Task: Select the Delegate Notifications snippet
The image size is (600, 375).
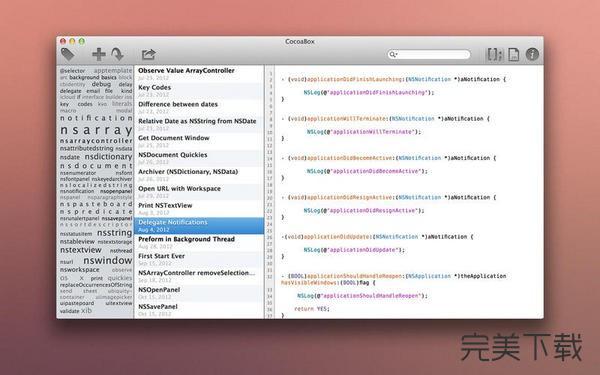Action: [x=199, y=225]
